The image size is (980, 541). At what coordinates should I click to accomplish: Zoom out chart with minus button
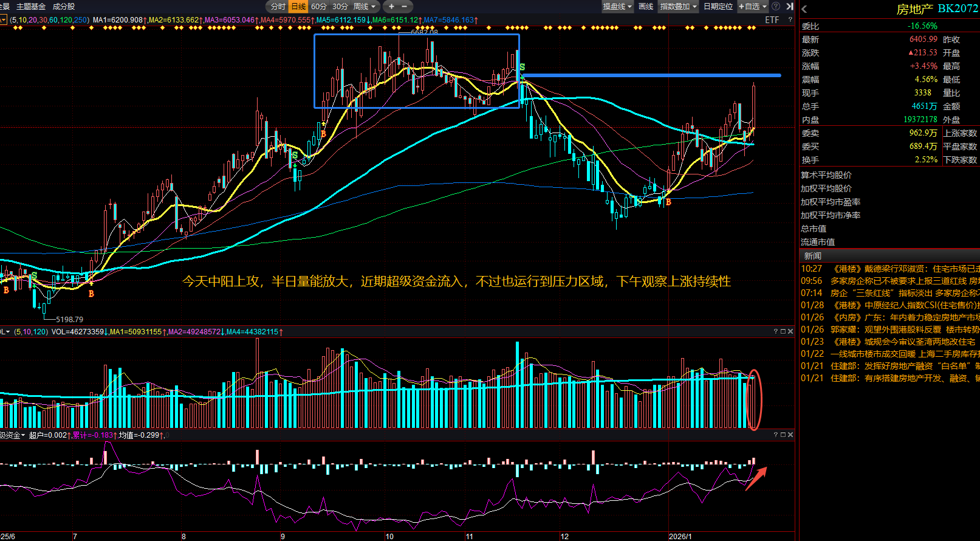[x=405, y=7]
